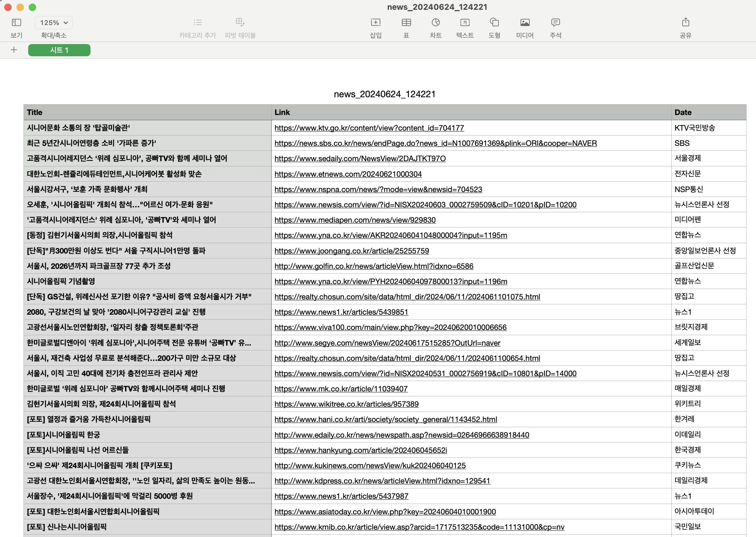Expand the 125% zoom dropdown

(x=54, y=23)
